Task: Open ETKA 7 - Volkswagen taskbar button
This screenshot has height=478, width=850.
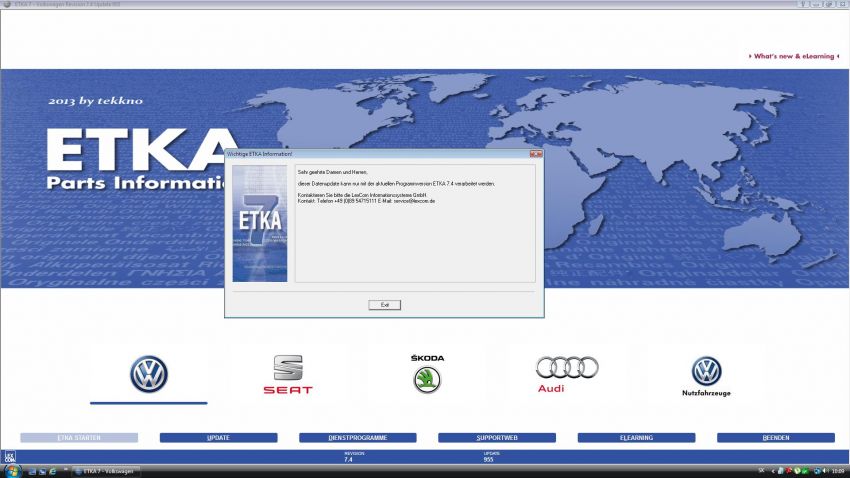Action: (x=106, y=471)
